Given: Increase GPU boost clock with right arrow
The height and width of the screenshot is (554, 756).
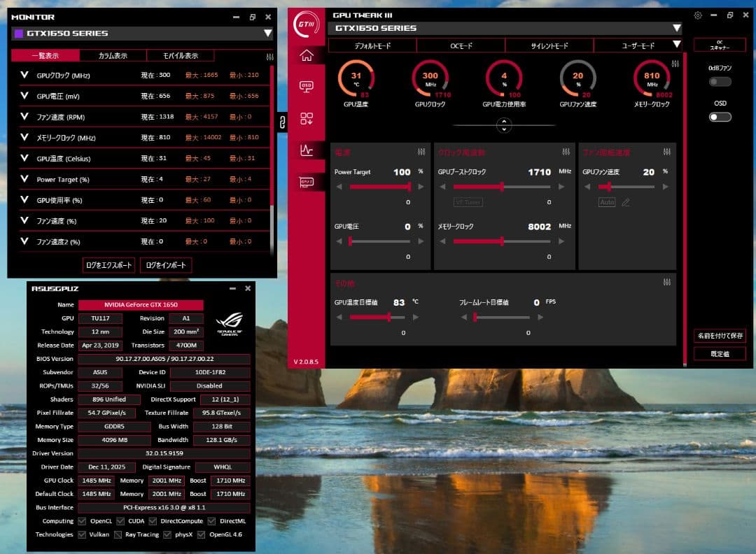Looking at the screenshot, I should (x=561, y=187).
